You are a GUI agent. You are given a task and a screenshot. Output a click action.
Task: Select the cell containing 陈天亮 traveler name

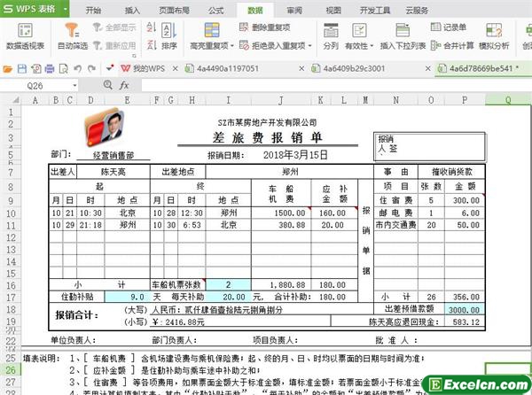(x=113, y=172)
